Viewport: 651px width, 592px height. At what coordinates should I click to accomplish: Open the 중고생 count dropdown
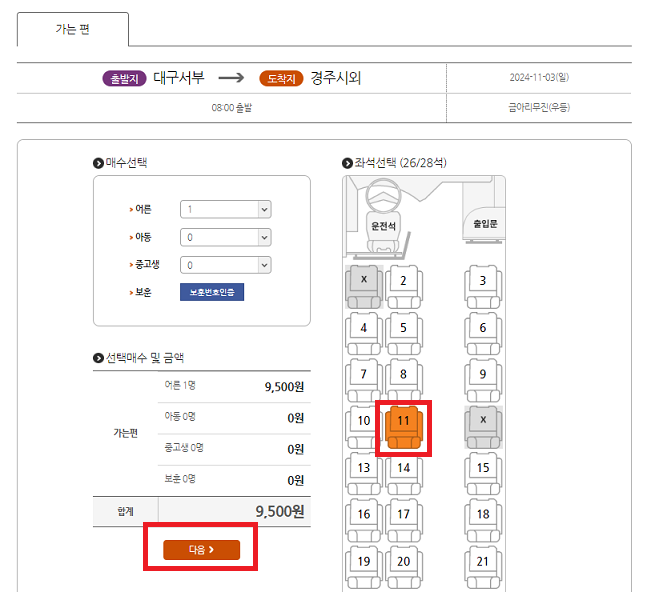point(225,265)
